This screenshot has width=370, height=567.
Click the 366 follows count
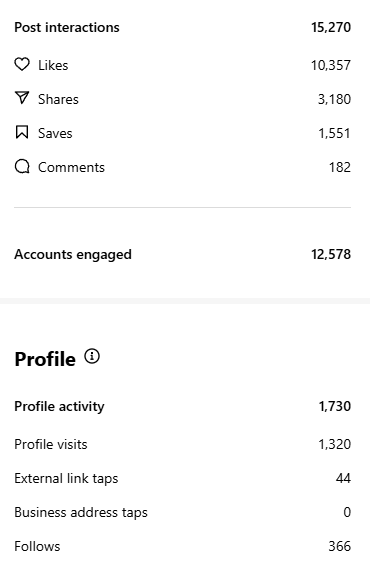coord(340,546)
